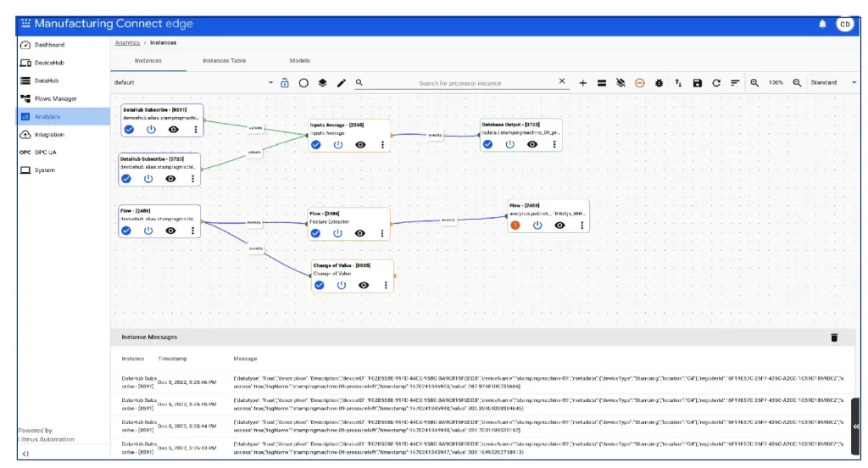Viewport: 868px width, 468px height.
Task: Toggle eye on analytics.publish flow node
Action: point(559,226)
